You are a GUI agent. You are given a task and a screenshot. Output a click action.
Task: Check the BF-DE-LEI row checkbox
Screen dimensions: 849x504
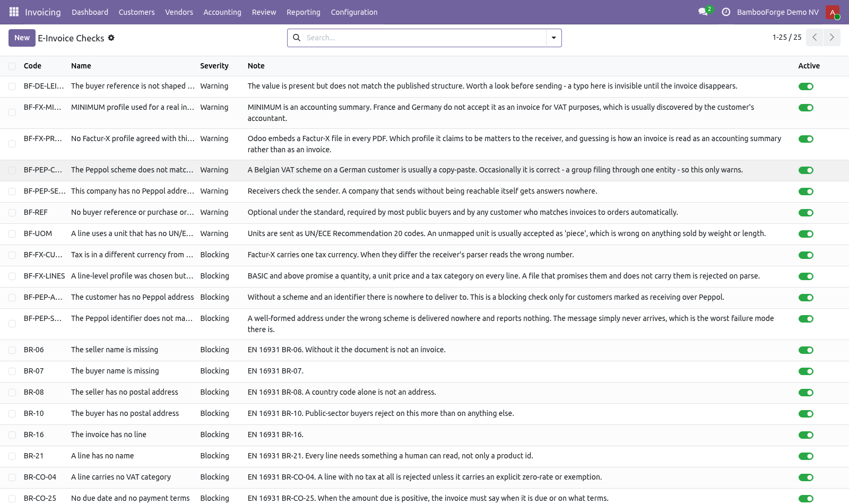point(12,86)
